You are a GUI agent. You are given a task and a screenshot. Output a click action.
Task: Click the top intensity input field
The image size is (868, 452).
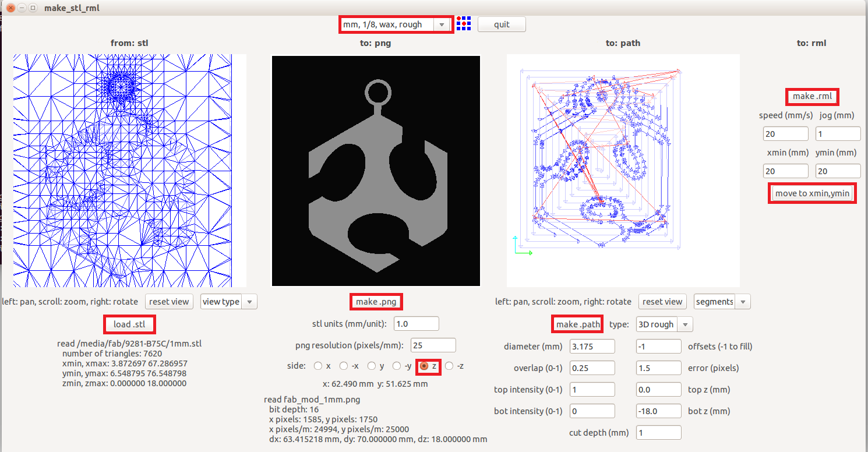592,390
